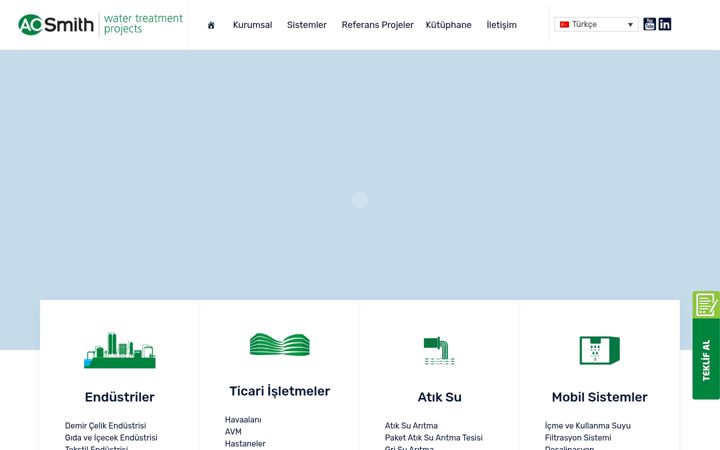Open the Atık Su Arıtma link
This screenshot has width=720, height=450.
411,426
